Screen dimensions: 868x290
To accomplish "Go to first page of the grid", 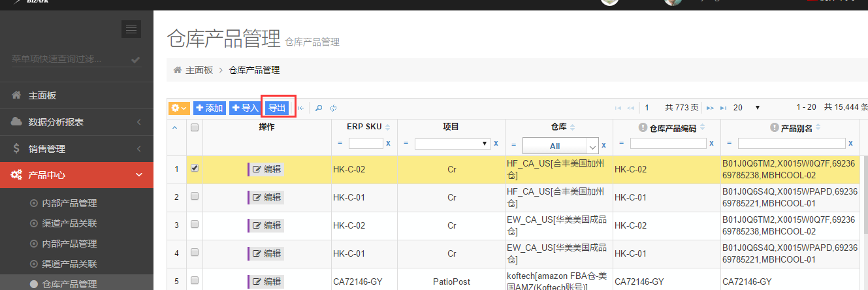I will pos(618,108).
